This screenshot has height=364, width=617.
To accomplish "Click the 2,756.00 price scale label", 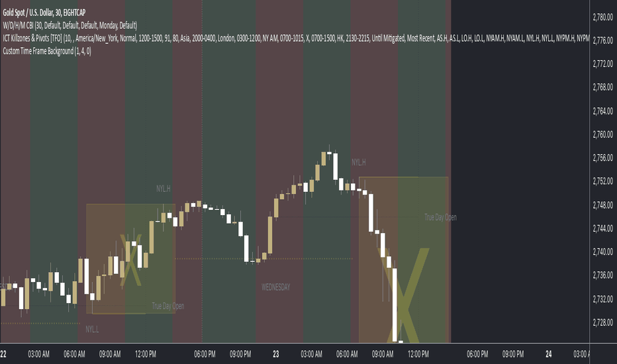I will click(x=602, y=158).
